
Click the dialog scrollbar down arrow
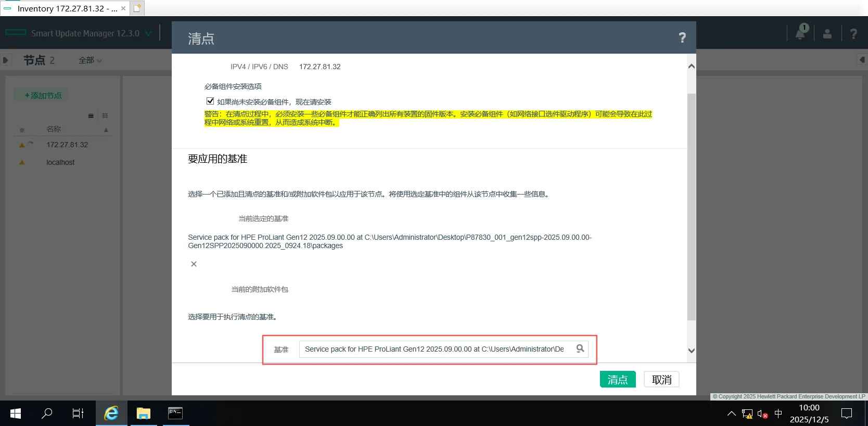click(692, 351)
